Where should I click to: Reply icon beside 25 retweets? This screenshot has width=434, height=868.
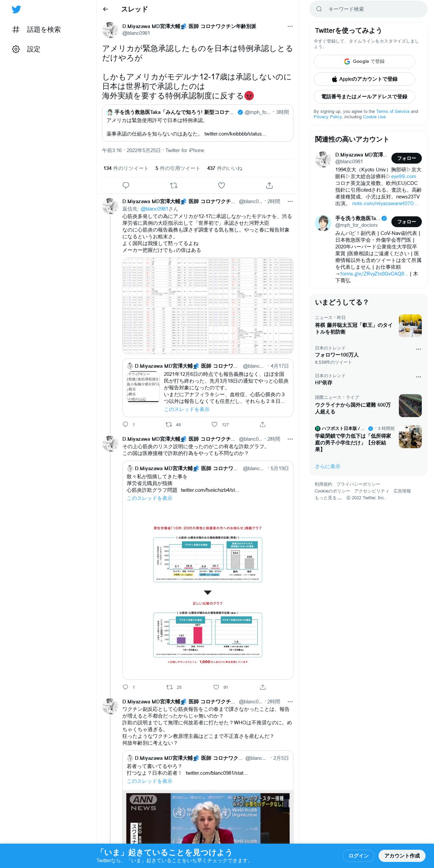click(125, 687)
